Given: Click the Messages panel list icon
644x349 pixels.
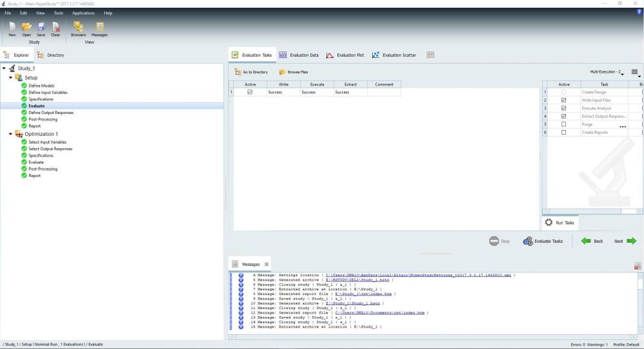Looking at the screenshot, I should (x=235, y=264).
